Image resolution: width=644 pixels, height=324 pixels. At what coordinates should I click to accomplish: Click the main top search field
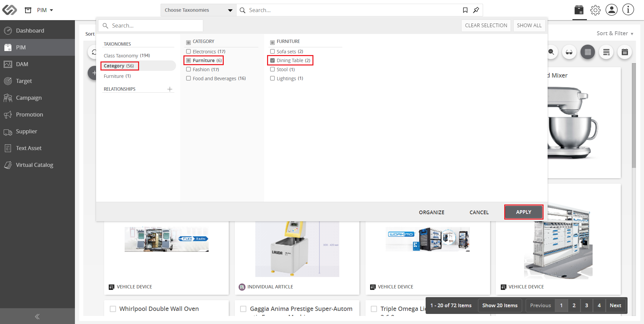pyautogui.click(x=349, y=10)
